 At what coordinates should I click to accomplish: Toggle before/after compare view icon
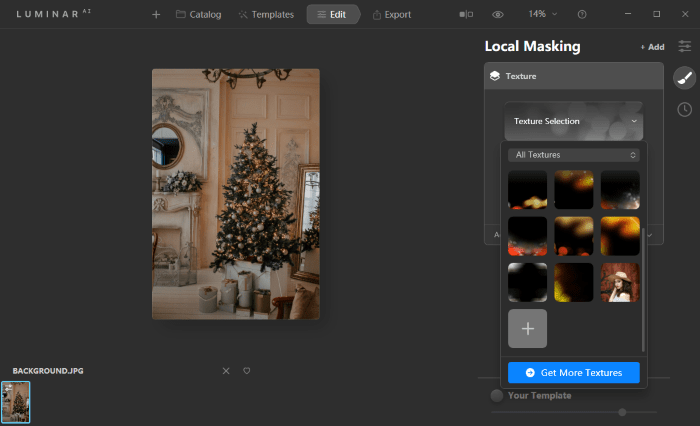466,14
